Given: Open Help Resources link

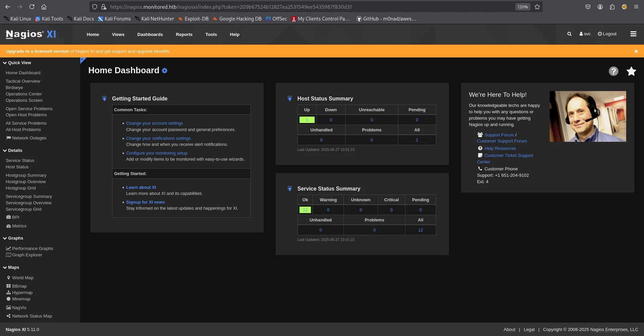Looking at the screenshot, I should 500,149.
